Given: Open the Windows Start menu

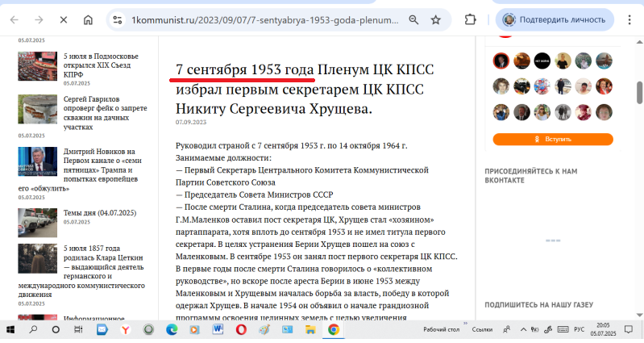Looking at the screenshot, I should 10,329.
